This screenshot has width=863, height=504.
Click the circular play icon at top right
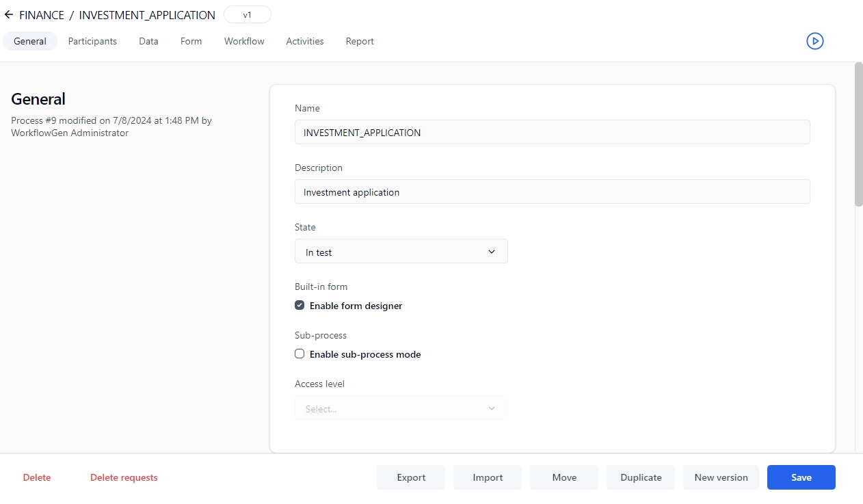pyautogui.click(x=814, y=41)
